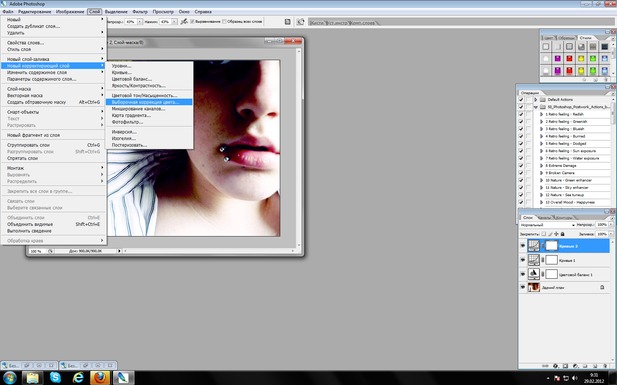The image size is (617, 385).
Task: Select Карта градиента menu entry
Action: point(149,115)
